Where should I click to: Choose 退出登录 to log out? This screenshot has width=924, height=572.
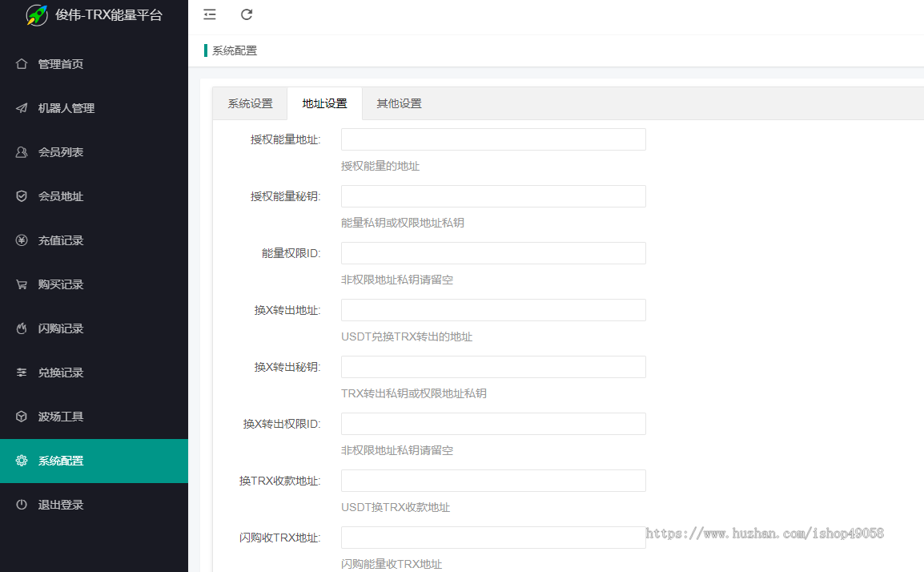(94, 505)
